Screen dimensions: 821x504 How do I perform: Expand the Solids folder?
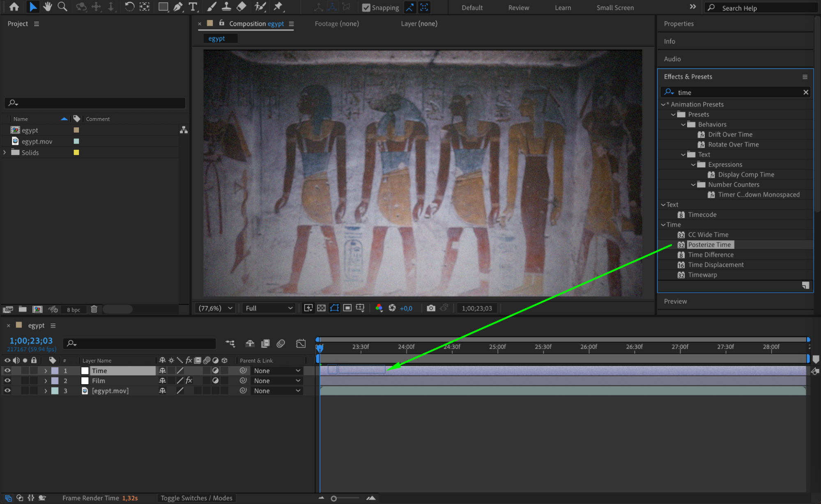5,152
